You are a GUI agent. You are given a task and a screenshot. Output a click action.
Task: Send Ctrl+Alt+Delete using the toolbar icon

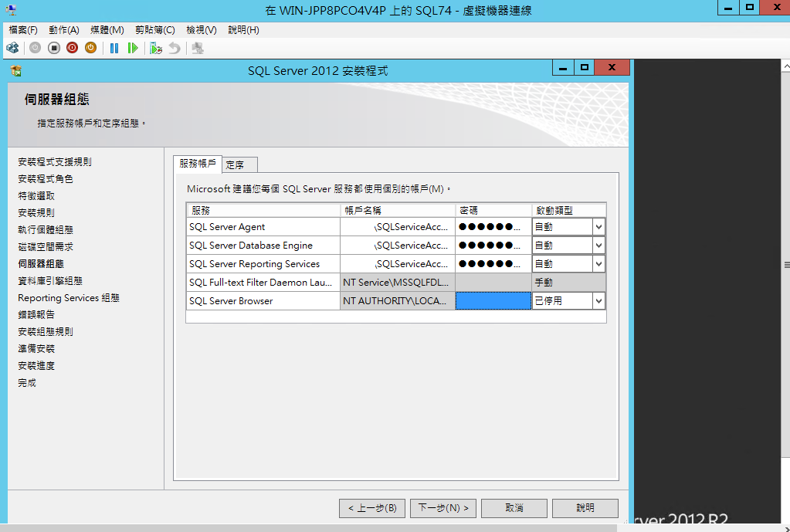pyautogui.click(x=12, y=49)
